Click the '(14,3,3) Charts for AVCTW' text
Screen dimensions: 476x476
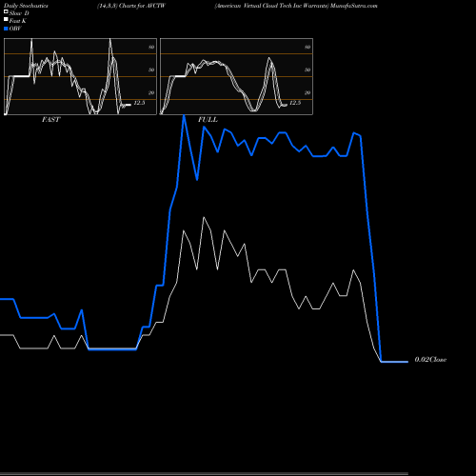131,6
